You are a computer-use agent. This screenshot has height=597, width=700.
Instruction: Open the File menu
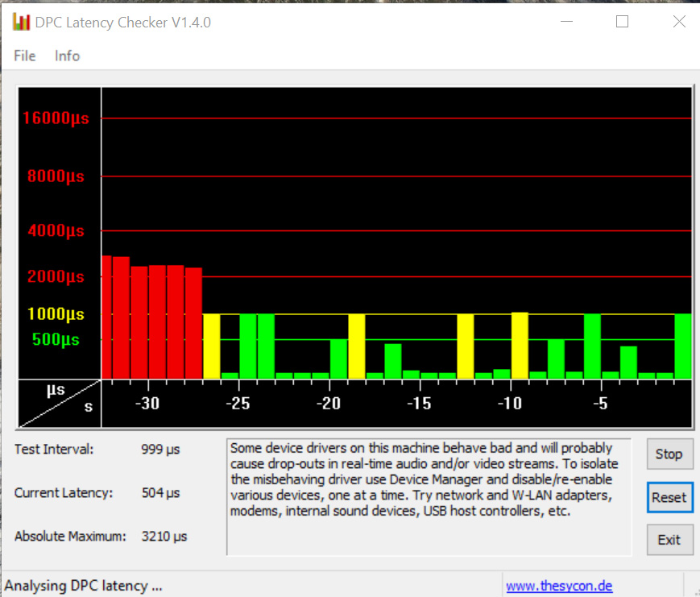24,56
